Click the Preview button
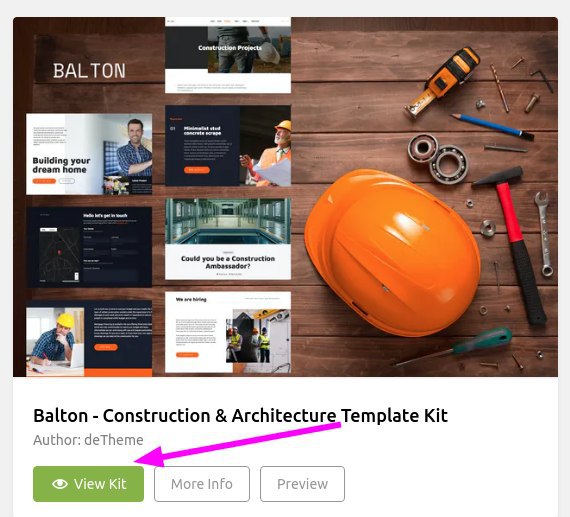 (x=302, y=484)
